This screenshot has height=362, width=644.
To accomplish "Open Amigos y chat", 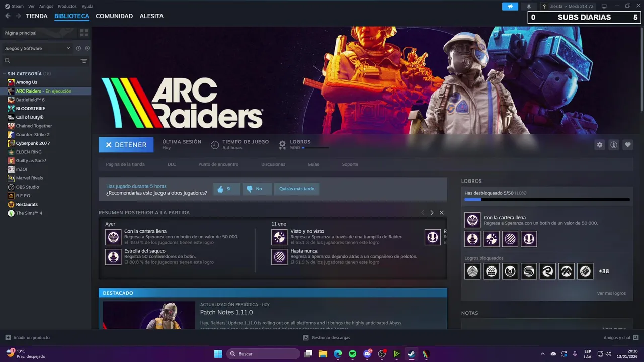I will [621, 338].
